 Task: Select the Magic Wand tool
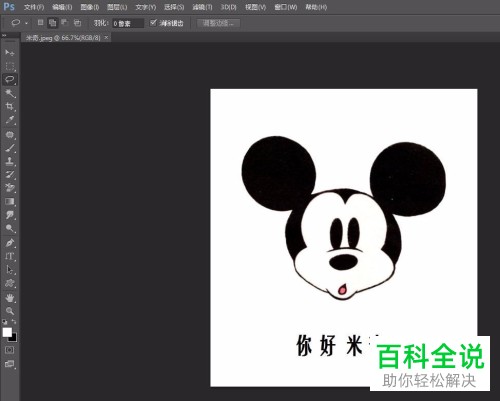[10, 93]
